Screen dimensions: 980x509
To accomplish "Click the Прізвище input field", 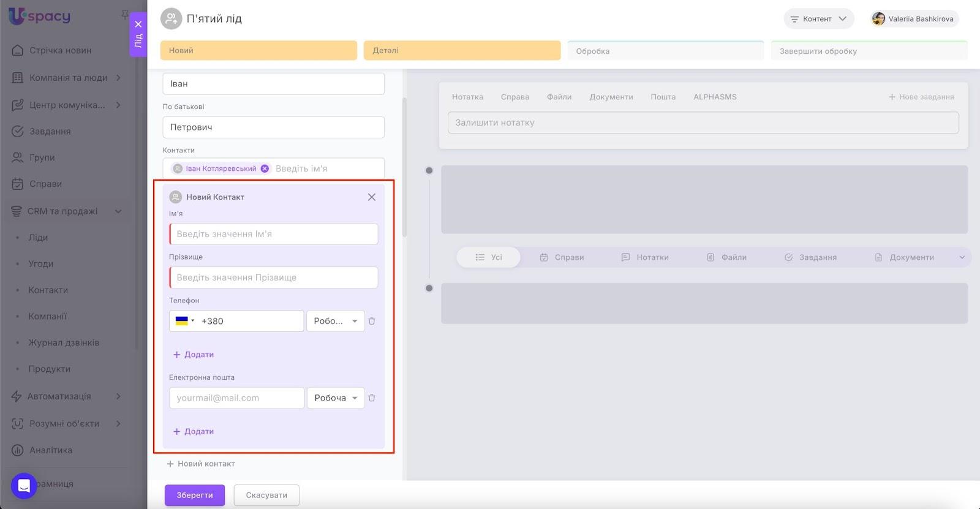I will [x=273, y=277].
